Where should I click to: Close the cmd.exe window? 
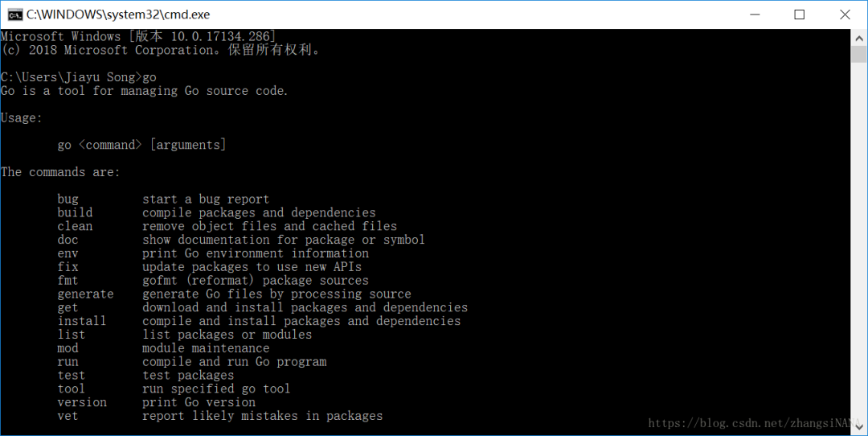click(845, 14)
